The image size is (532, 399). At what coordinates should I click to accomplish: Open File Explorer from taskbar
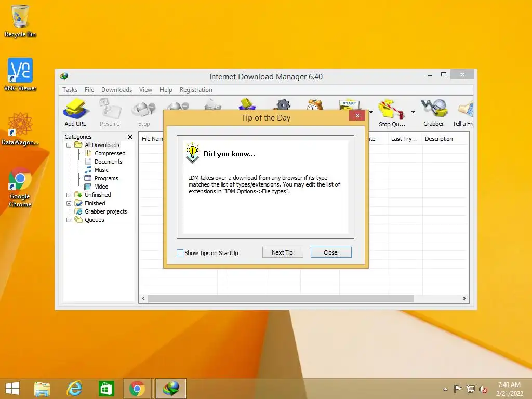click(x=42, y=389)
